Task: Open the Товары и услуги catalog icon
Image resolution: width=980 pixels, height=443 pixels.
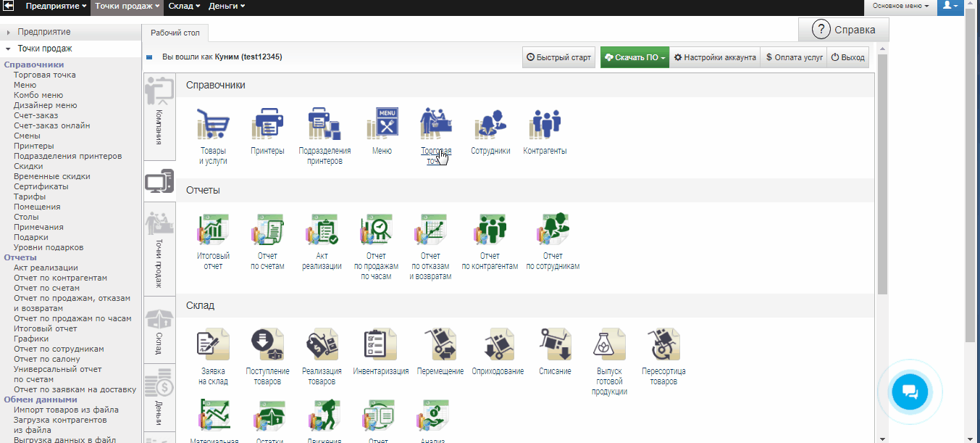Action: pos(213,125)
